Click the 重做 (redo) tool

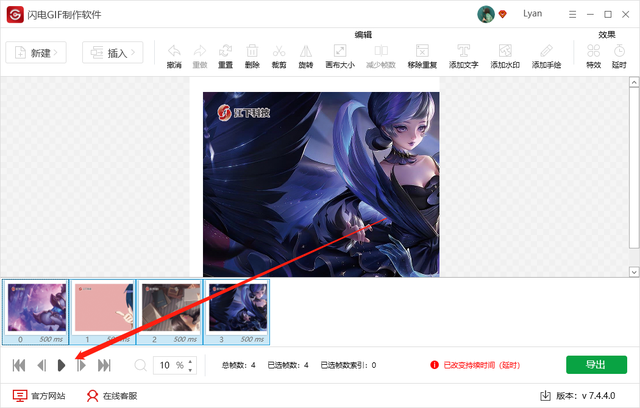coord(200,56)
